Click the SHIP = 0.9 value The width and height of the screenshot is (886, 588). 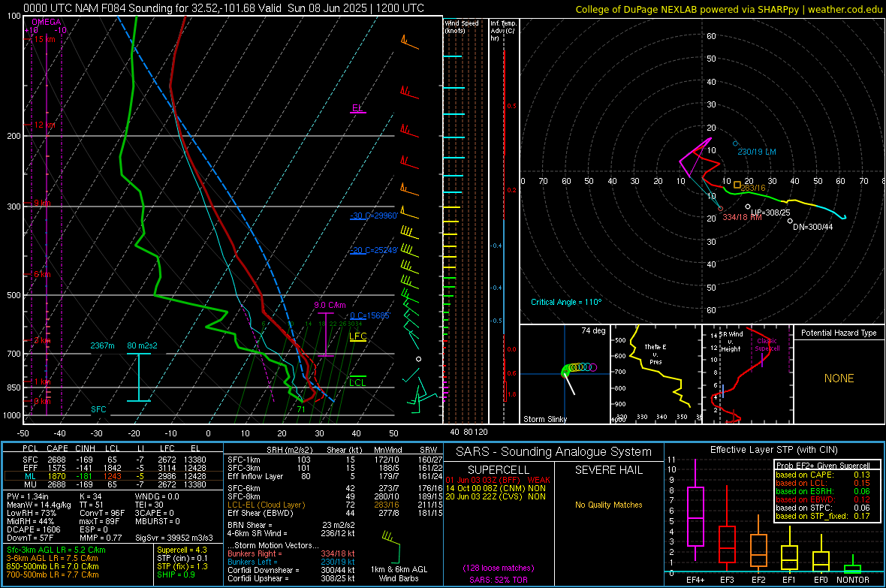click(176, 574)
